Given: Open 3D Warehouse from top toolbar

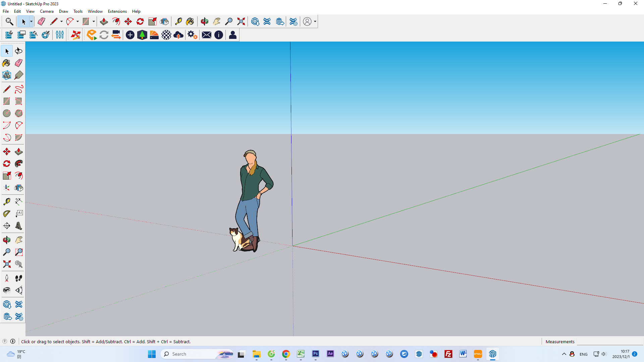Looking at the screenshot, I should coord(255,21).
